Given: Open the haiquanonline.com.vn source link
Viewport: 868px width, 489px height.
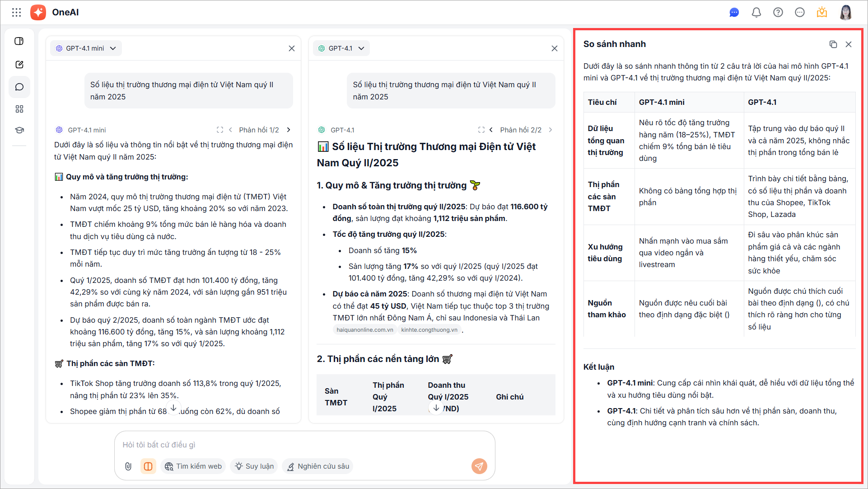Looking at the screenshot, I should pos(364,330).
